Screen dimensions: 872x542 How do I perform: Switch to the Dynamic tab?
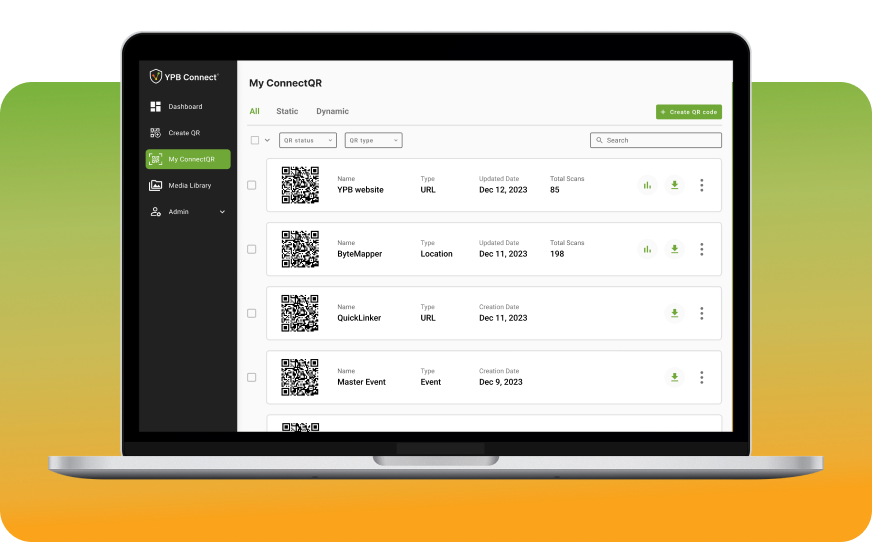pos(332,111)
